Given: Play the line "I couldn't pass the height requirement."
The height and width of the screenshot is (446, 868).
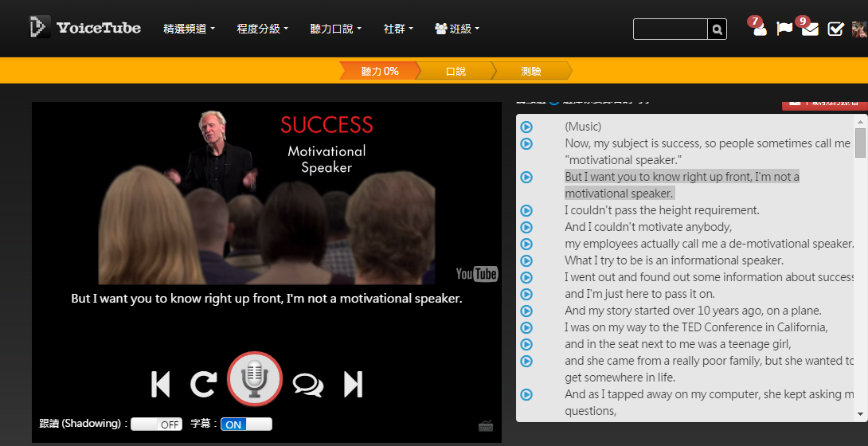Looking at the screenshot, I should point(526,211).
